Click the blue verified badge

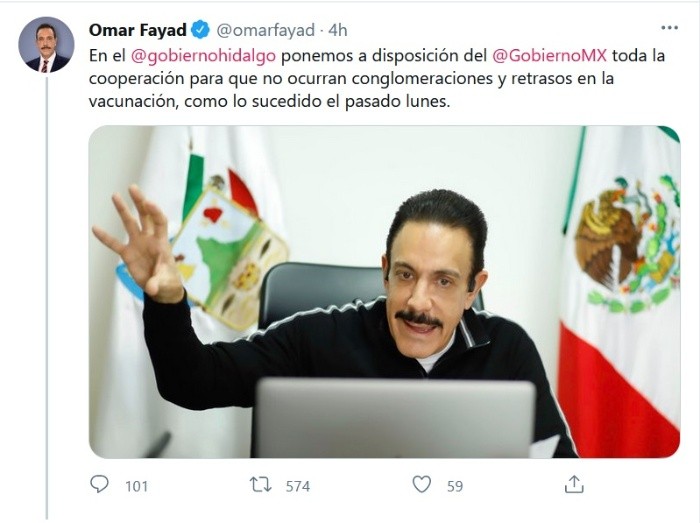[x=200, y=30]
